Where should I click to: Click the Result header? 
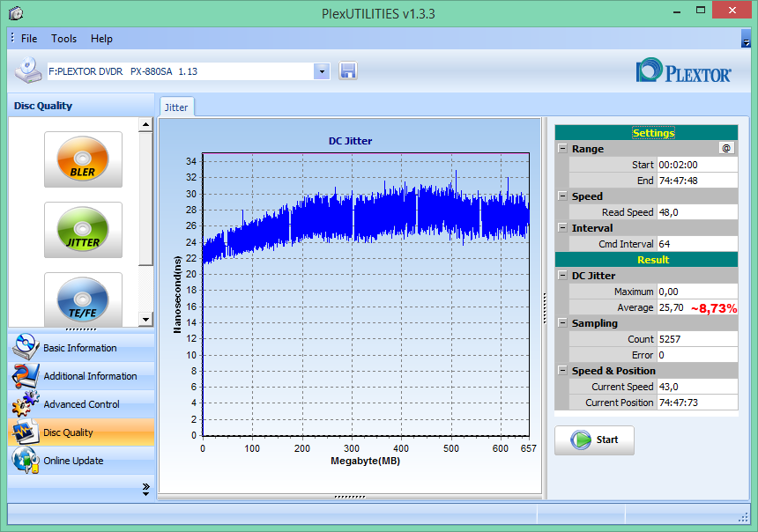pyautogui.click(x=646, y=260)
